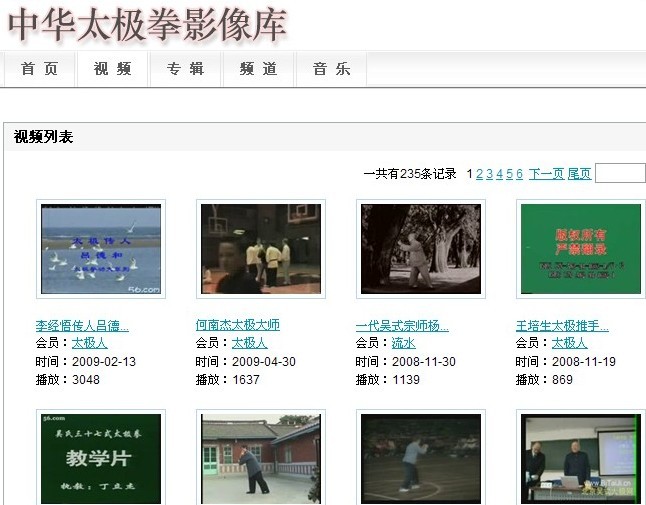
Task: Click the 李经梧传人吕德... video title link
Action: click(x=82, y=326)
